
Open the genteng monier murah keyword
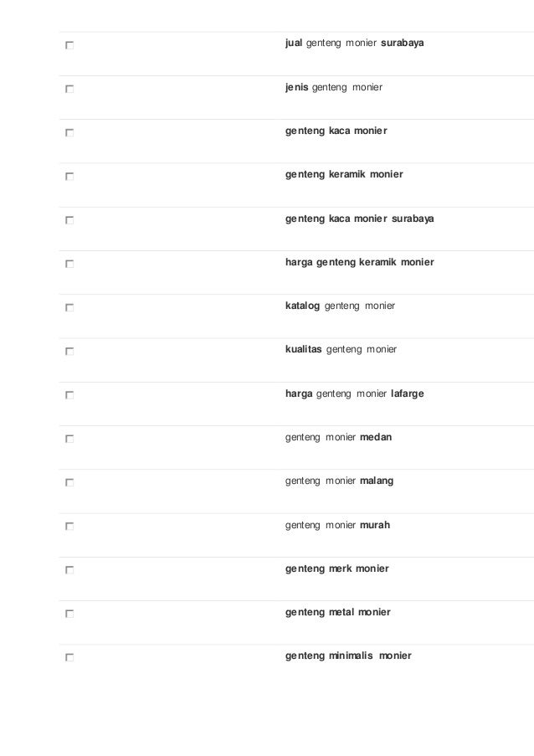click(x=337, y=525)
